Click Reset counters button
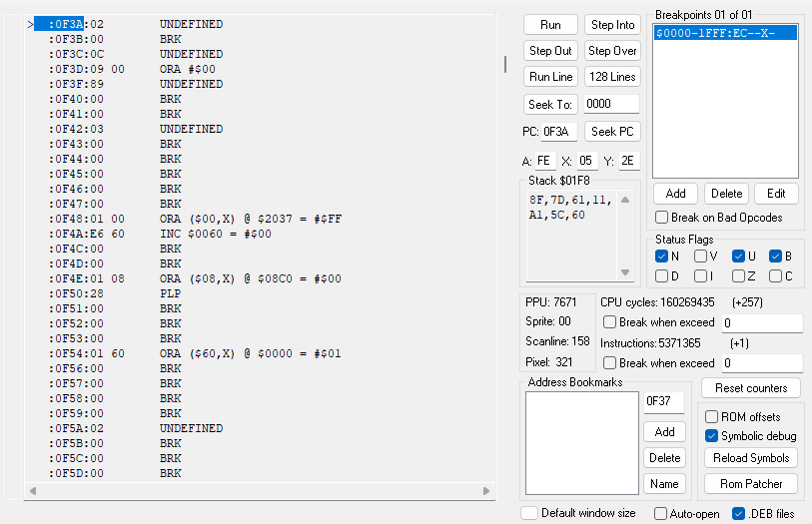 click(750, 387)
